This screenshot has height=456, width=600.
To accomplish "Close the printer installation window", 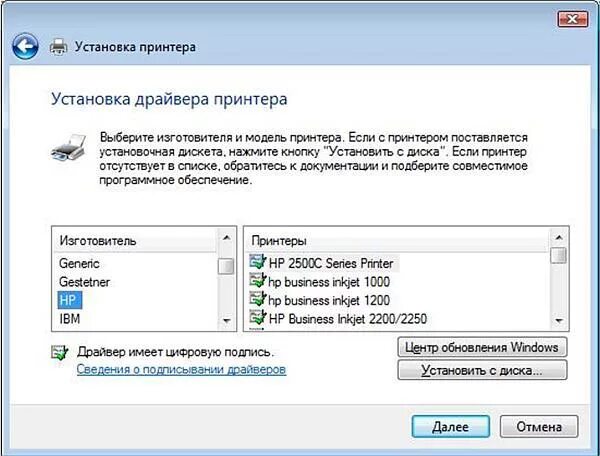I will tap(572, 19).
